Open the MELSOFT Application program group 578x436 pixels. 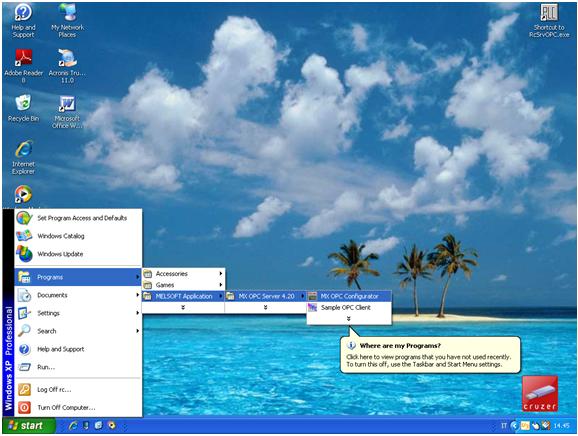point(183,296)
